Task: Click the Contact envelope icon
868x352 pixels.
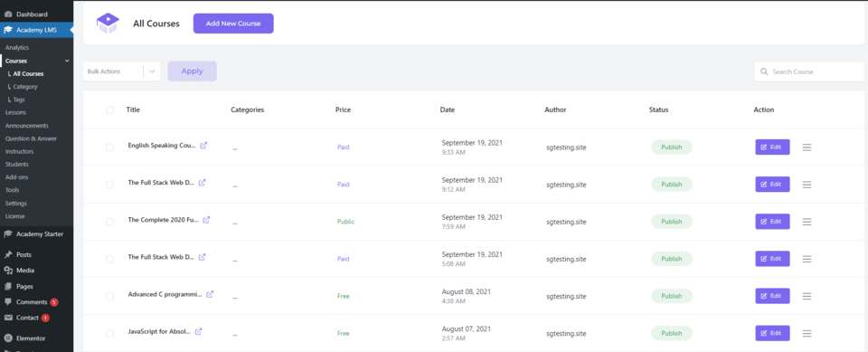Action: coord(8,318)
